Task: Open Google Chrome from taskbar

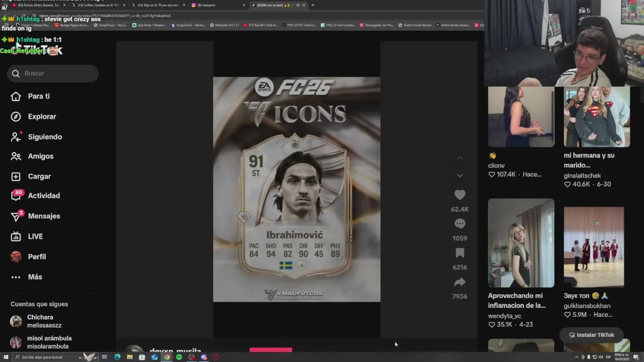Action: [x=167, y=357]
